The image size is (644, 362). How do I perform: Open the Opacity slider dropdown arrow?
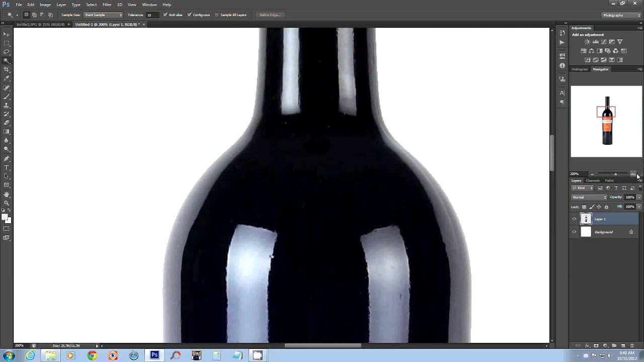(x=639, y=197)
